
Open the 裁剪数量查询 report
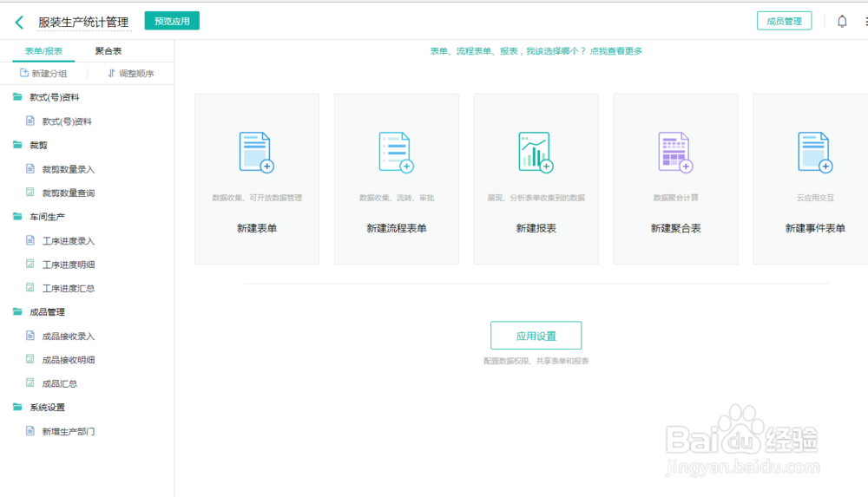(69, 193)
